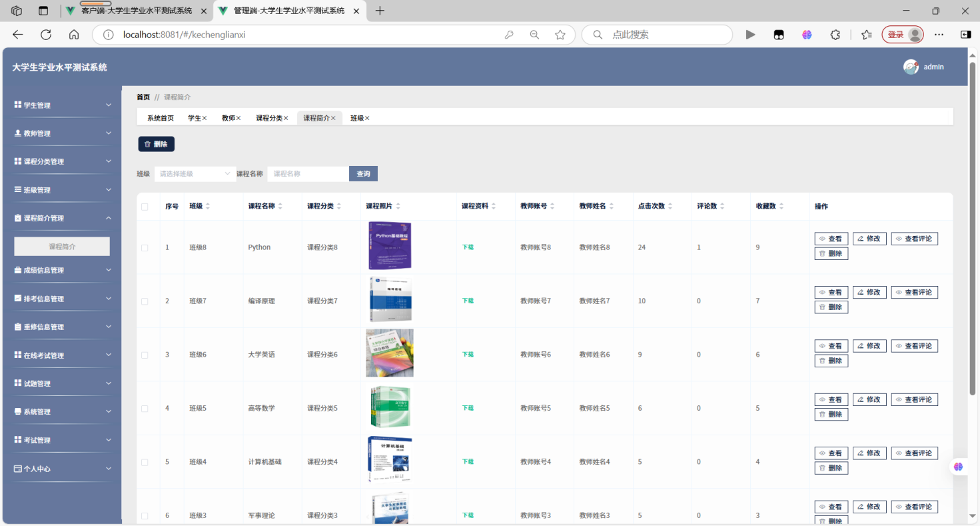Image resolution: width=980 pixels, height=526 pixels.
Task: Click the 登录 profile button
Action: click(x=903, y=35)
